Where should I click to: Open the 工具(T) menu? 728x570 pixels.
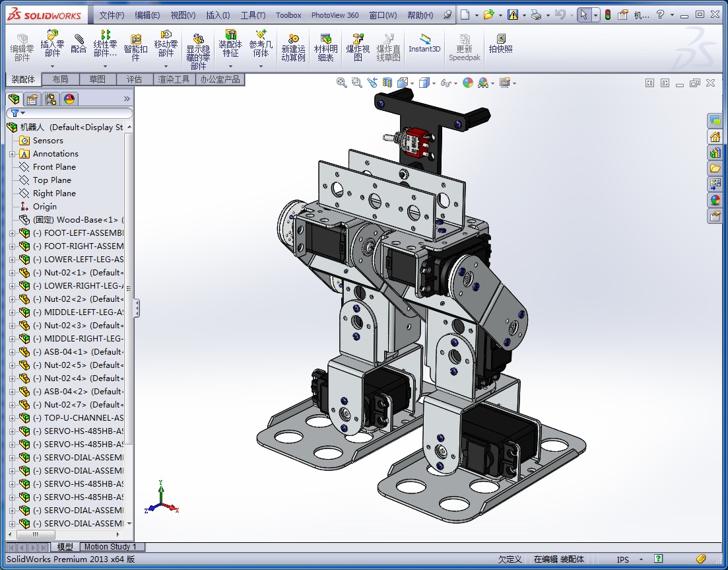point(253,15)
